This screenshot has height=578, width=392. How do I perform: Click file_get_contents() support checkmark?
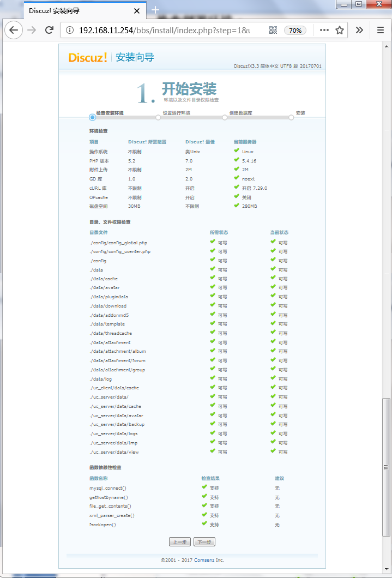click(x=204, y=505)
